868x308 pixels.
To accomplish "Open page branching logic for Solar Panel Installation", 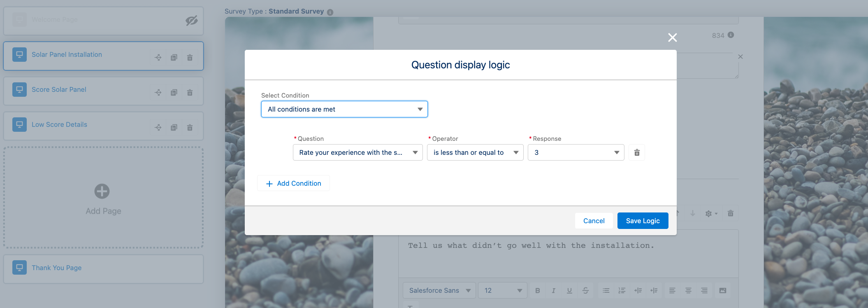I will coord(158,57).
